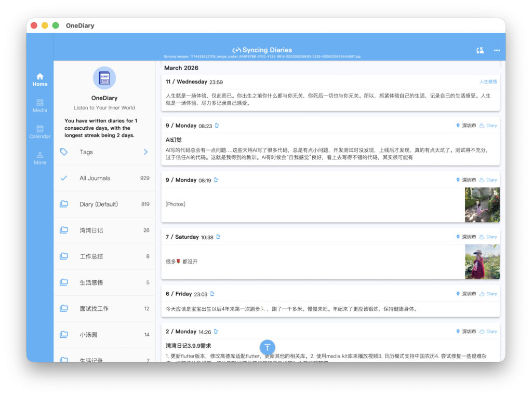This screenshot has width=532, height=397.
Task: Click 深圳市 location on AI幻觉 entry
Action: click(466, 126)
